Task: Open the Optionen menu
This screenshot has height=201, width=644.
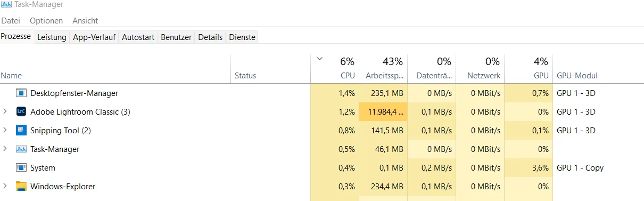Action: (46, 21)
